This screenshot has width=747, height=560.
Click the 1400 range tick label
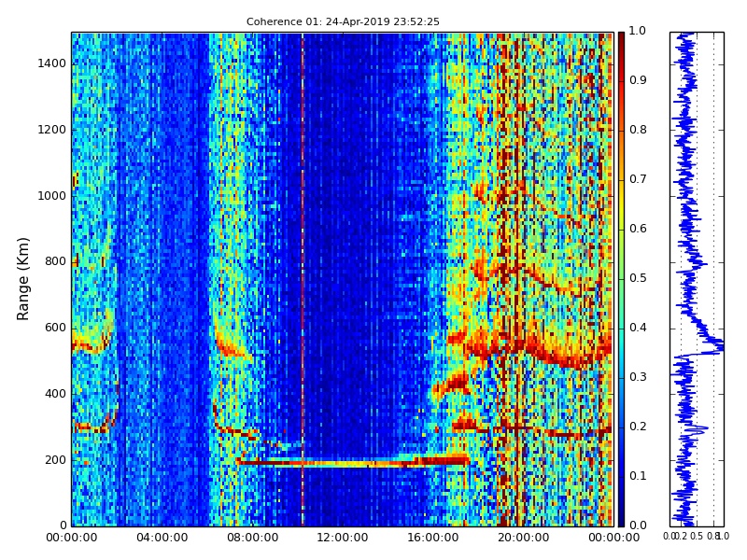click(x=52, y=63)
